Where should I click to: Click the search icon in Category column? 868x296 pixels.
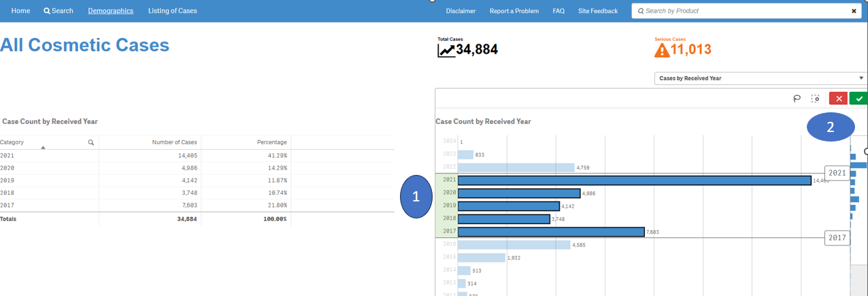point(90,142)
